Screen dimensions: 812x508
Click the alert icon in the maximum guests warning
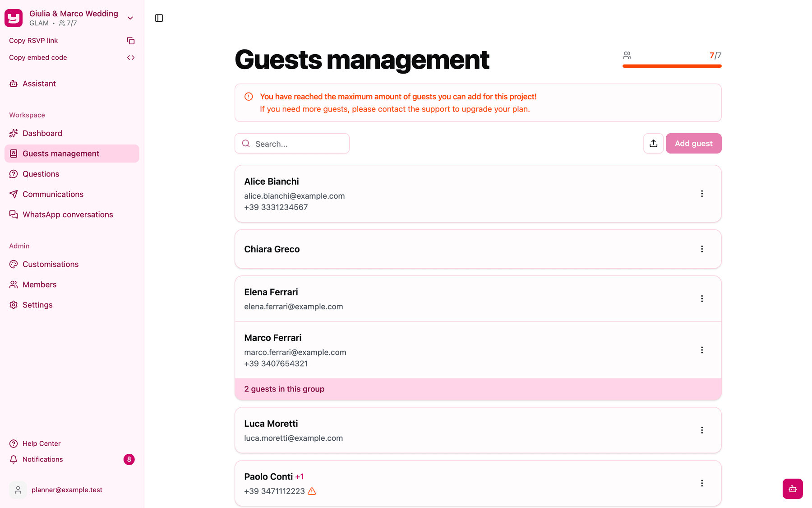[249, 97]
